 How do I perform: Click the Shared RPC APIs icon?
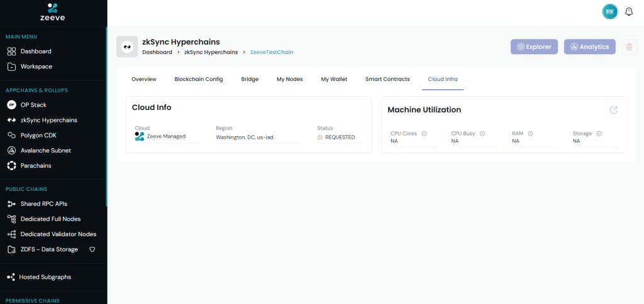point(11,204)
